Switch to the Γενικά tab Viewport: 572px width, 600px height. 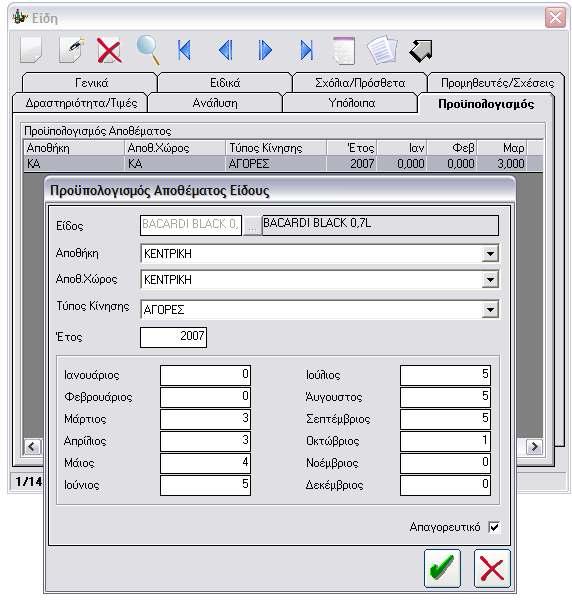pos(91,83)
